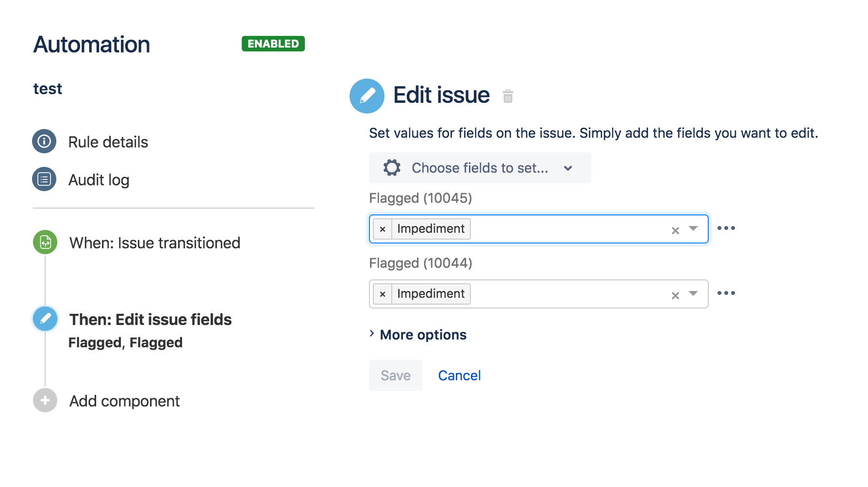Viewport: 868px width, 487px height.
Task: Delete the Edit issue action via trash icon
Action: (508, 97)
